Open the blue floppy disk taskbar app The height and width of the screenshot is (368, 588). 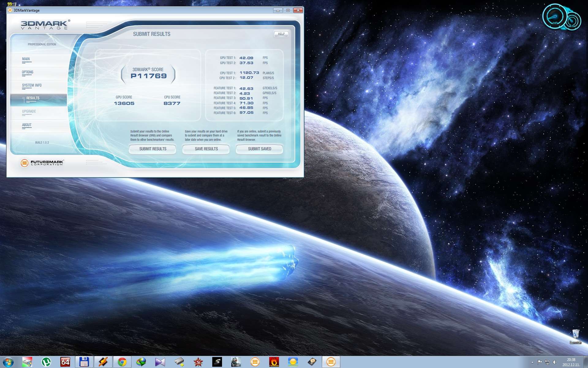(84, 362)
